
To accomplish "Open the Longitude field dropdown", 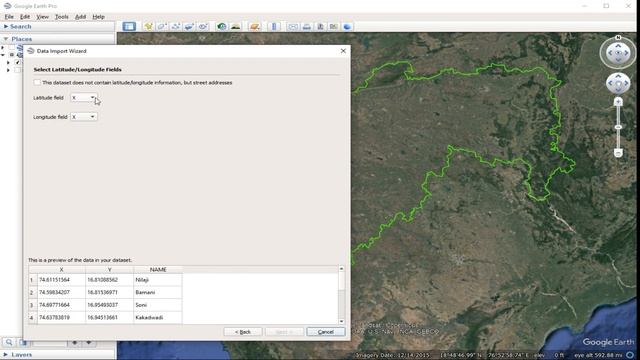I will click(x=84, y=117).
